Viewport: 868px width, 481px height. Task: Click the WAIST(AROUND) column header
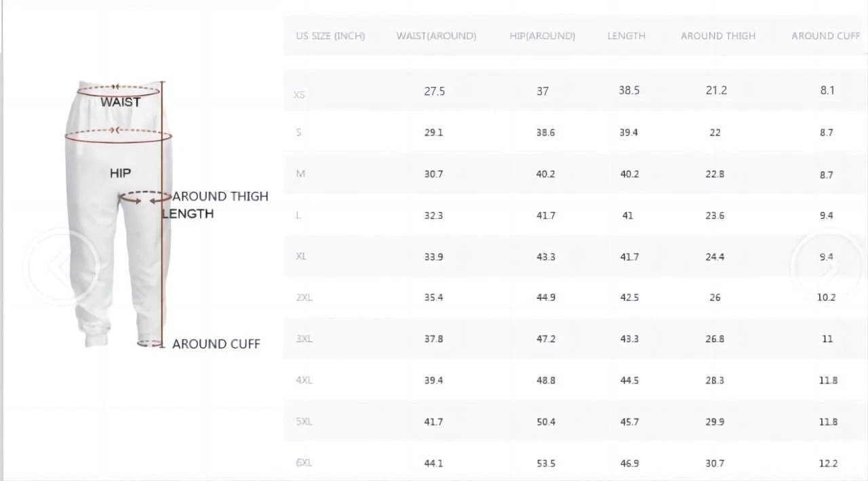436,36
